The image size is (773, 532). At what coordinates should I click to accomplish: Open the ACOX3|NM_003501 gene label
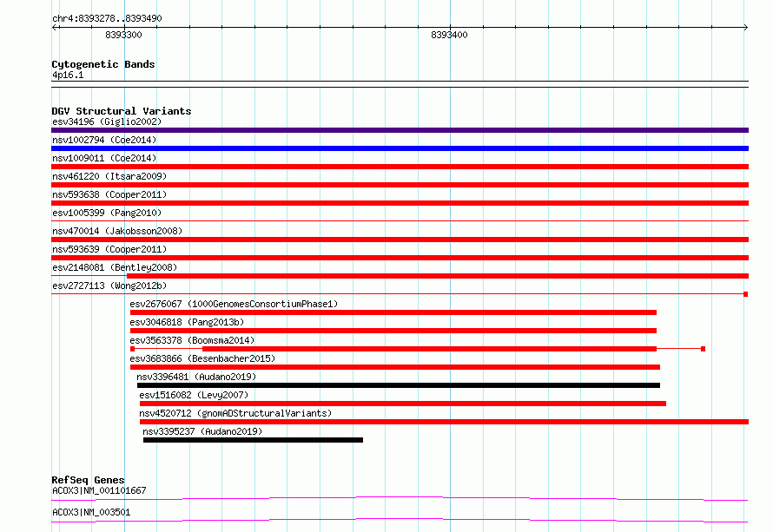coord(91,512)
